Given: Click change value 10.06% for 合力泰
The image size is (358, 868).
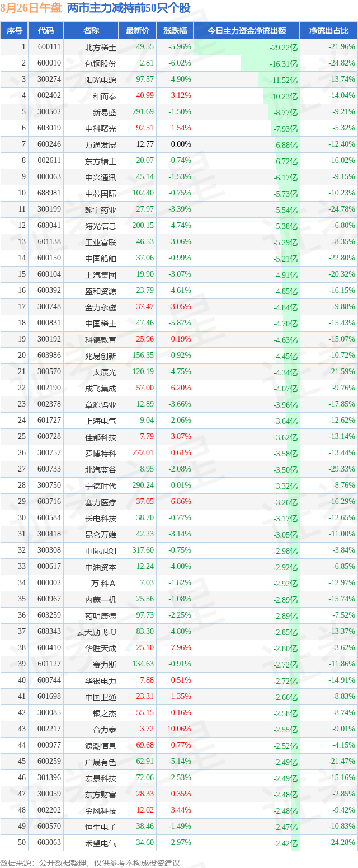Looking at the screenshot, I should tap(178, 729).
